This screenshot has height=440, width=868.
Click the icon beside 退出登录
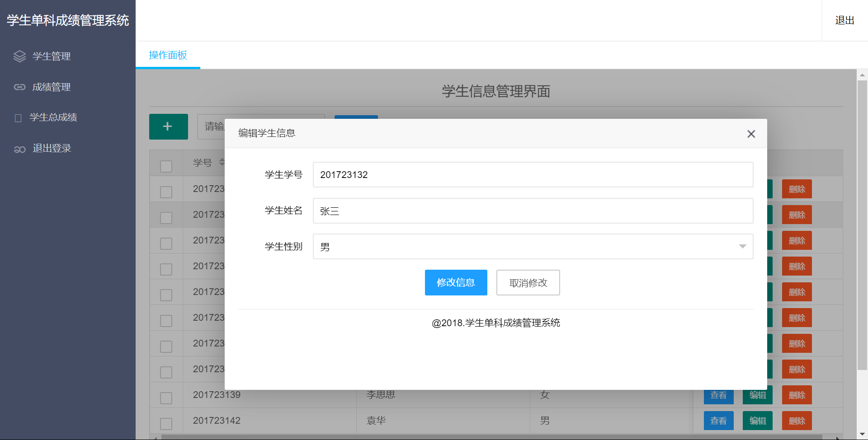point(19,149)
